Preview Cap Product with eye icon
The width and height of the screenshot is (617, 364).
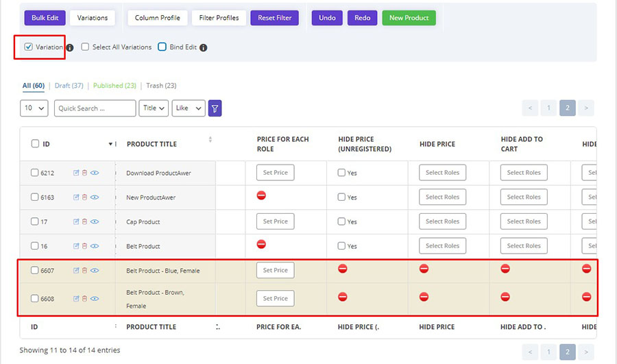[x=95, y=221]
